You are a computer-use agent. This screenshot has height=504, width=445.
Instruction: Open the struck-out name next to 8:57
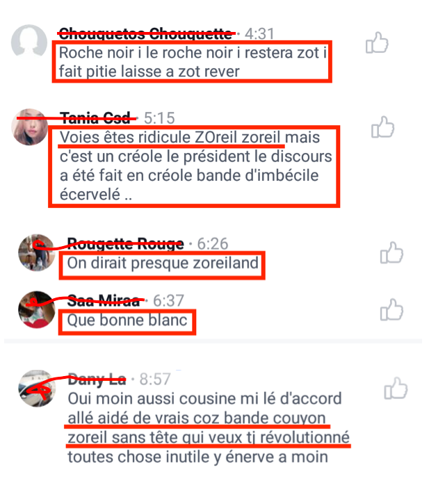[97, 380]
